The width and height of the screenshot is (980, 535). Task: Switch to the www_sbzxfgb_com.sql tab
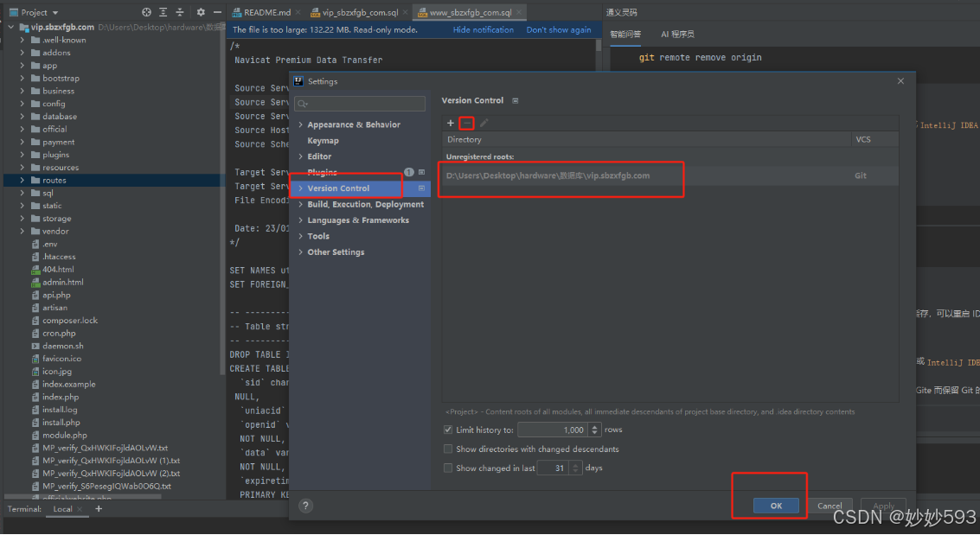coord(470,12)
